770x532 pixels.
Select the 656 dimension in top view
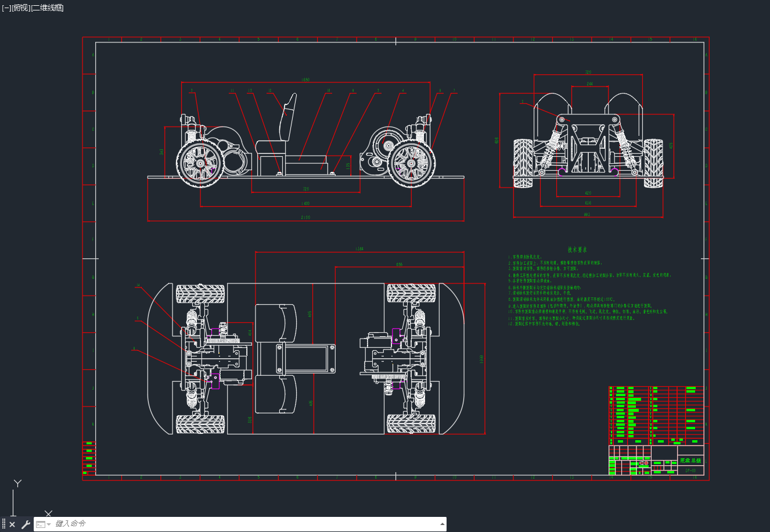point(400,264)
